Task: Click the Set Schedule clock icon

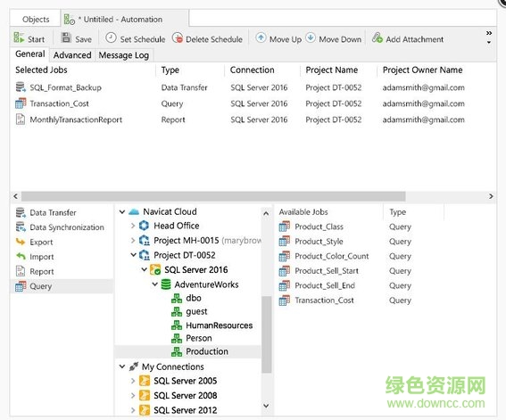Action: click(111, 37)
